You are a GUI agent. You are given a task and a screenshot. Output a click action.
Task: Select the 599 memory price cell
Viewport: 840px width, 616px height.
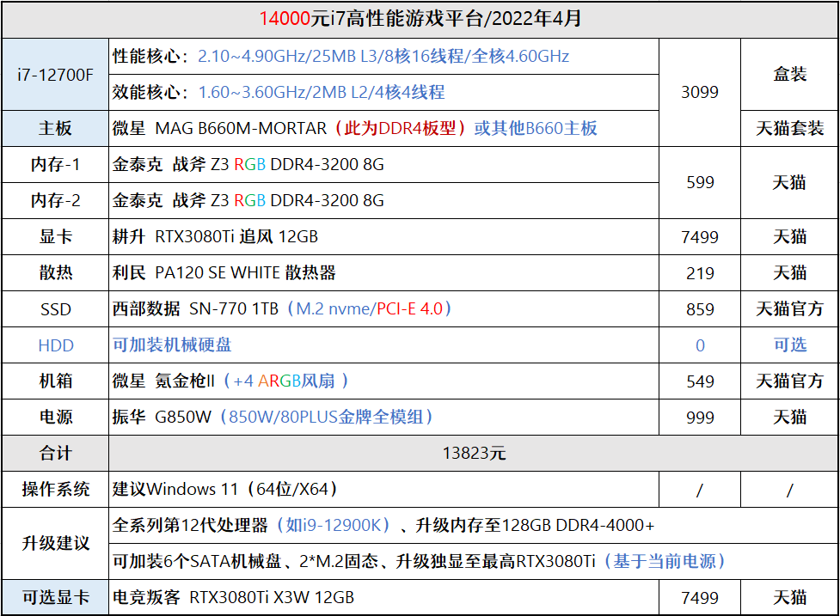point(700,182)
